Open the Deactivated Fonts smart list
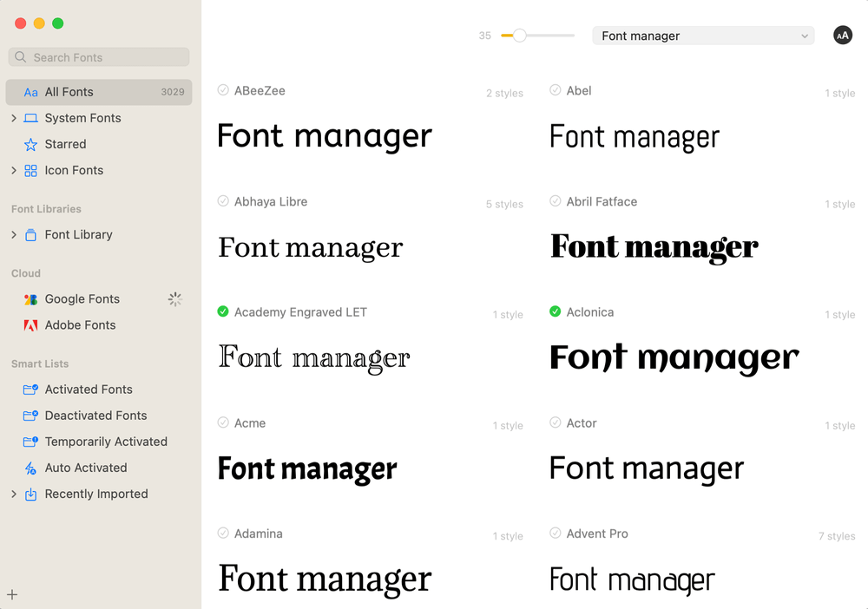868x609 pixels. click(x=95, y=416)
